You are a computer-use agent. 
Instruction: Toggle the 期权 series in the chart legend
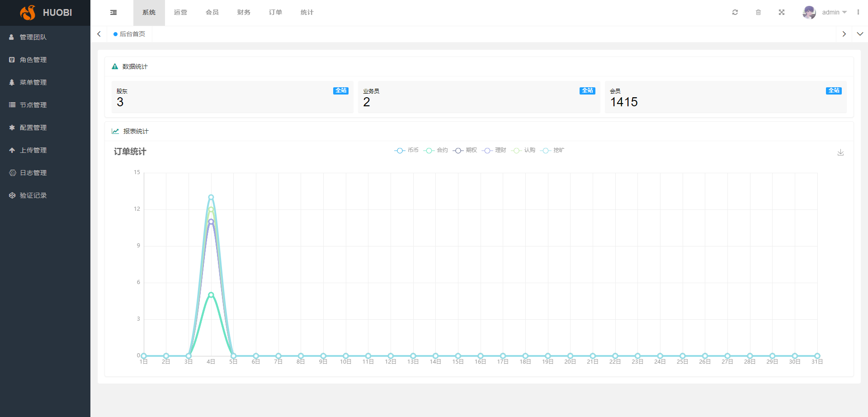(465, 150)
